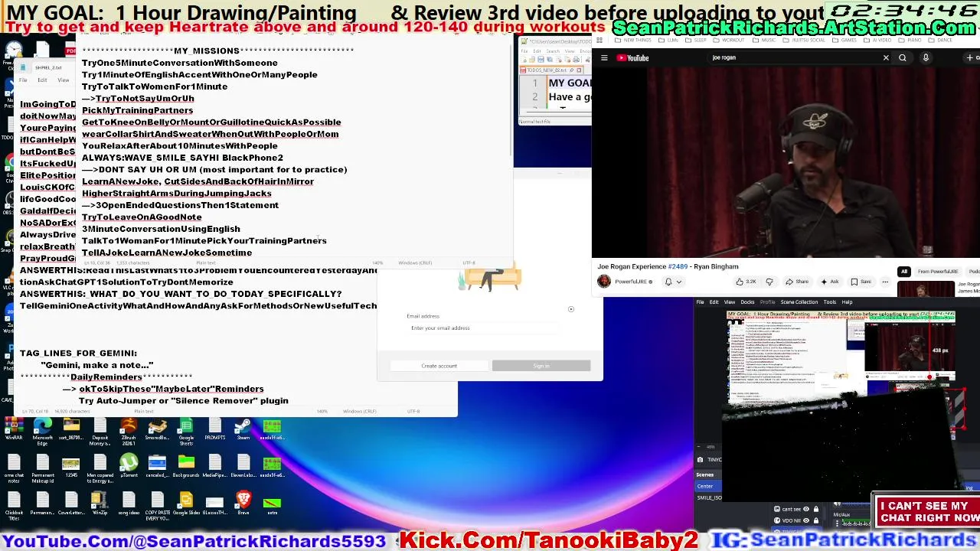The width and height of the screenshot is (980, 551).
Task: Activate YouTube voice search microphone
Action: [926, 57]
